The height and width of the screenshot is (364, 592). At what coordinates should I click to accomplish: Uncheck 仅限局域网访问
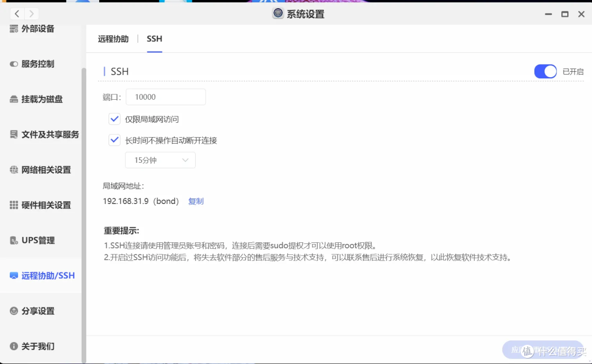point(115,118)
